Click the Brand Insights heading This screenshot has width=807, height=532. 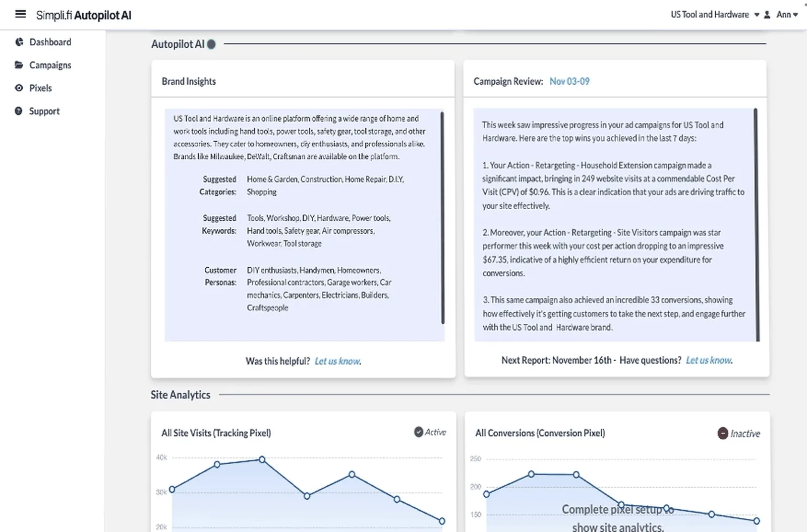click(x=189, y=81)
